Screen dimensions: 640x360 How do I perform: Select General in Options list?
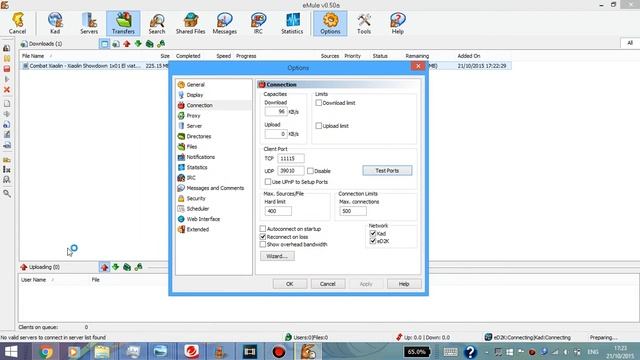[x=195, y=84]
